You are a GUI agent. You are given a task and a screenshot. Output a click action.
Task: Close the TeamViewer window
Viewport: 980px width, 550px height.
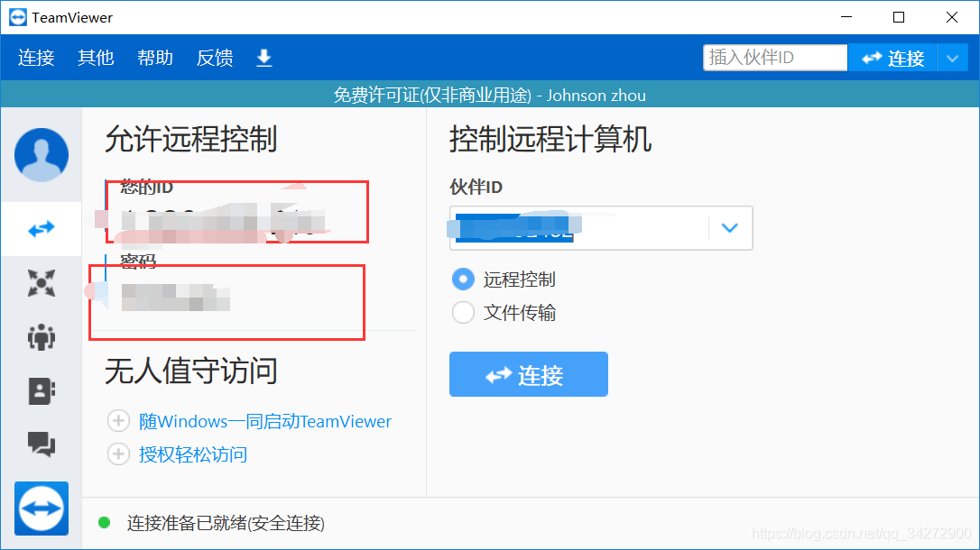(952, 17)
